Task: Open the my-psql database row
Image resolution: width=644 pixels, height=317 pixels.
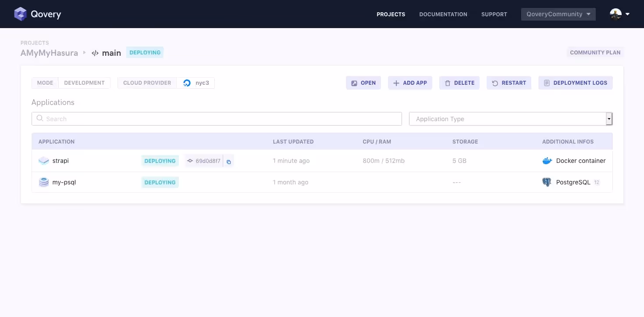Action: click(x=322, y=182)
